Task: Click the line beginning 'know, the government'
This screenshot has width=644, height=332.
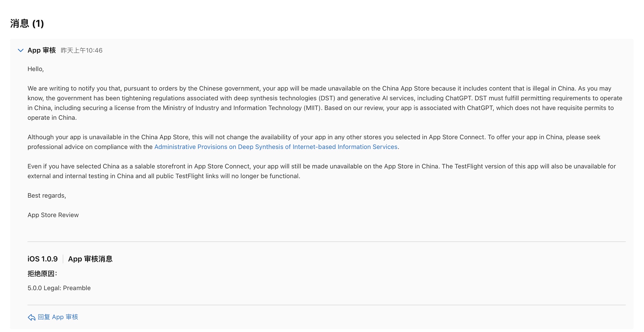Action: pos(325,98)
